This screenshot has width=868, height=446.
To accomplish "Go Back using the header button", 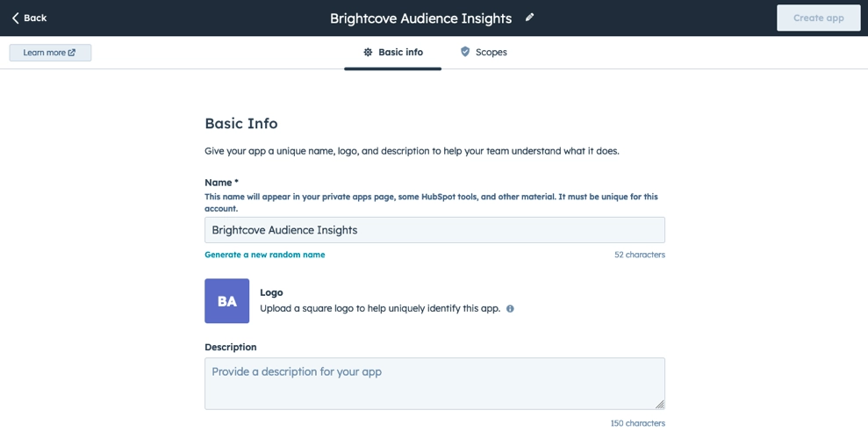I will pos(29,18).
